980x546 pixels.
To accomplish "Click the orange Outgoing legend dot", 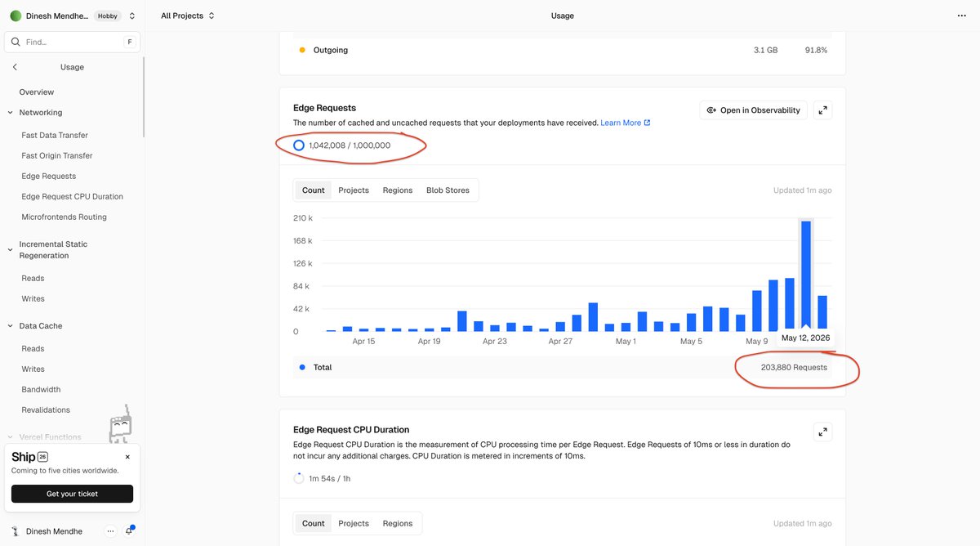I will [x=302, y=51].
